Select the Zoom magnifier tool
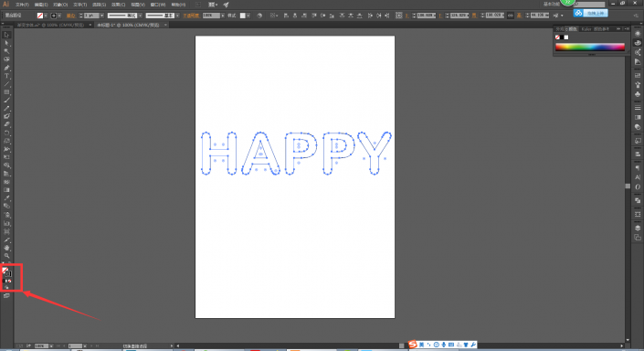The width and height of the screenshot is (644, 351). tap(6, 256)
